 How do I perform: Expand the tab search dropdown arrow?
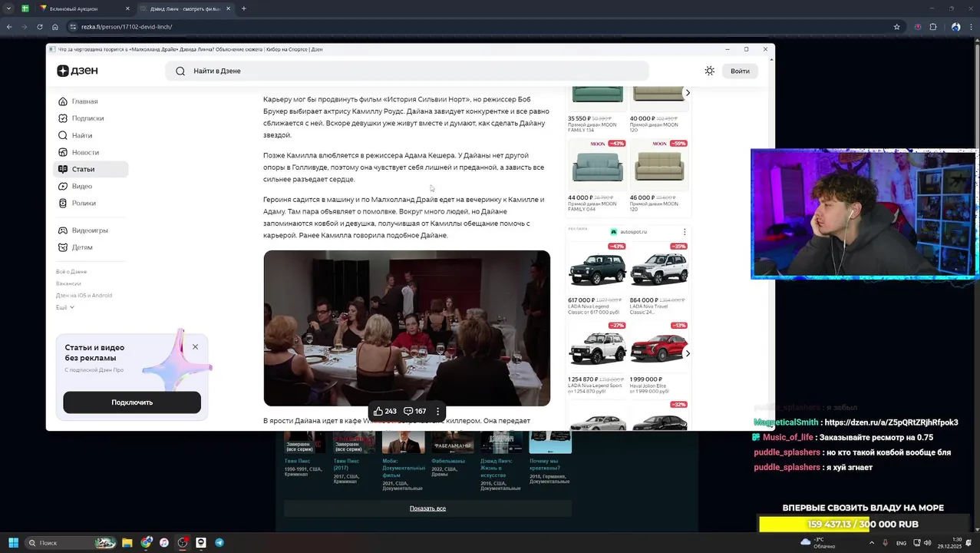tap(9, 8)
